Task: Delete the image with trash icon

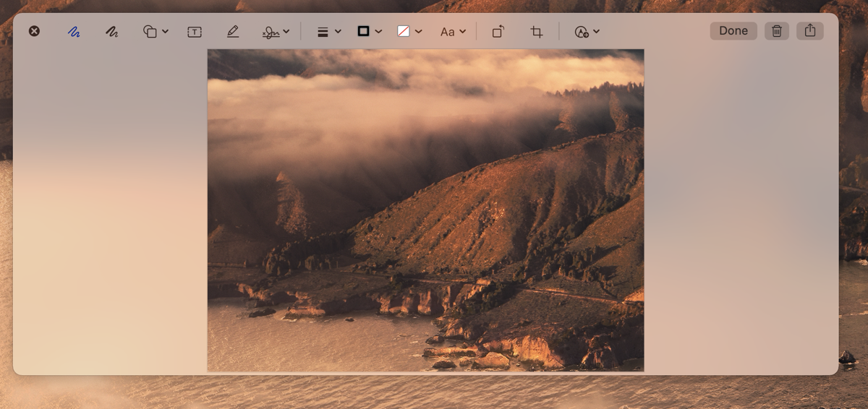Action: [x=776, y=31]
